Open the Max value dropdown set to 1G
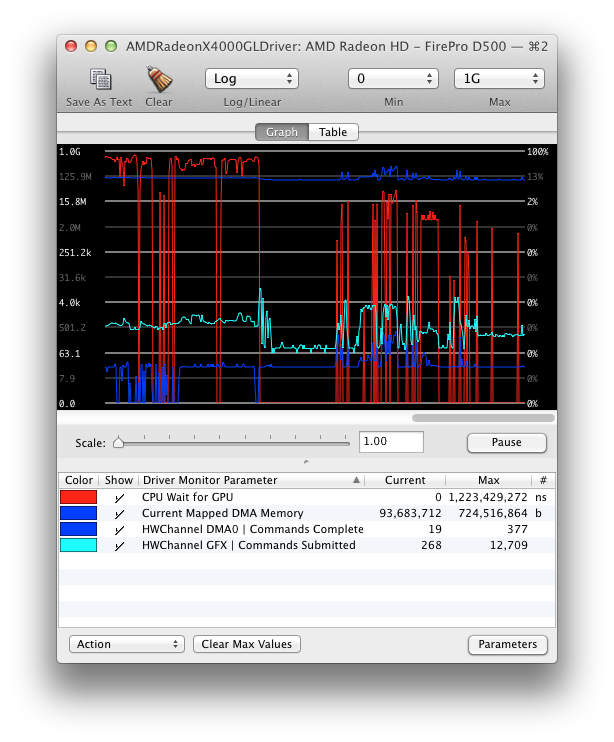This screenshot has width=614, height=742. click(x=499, y=79)
